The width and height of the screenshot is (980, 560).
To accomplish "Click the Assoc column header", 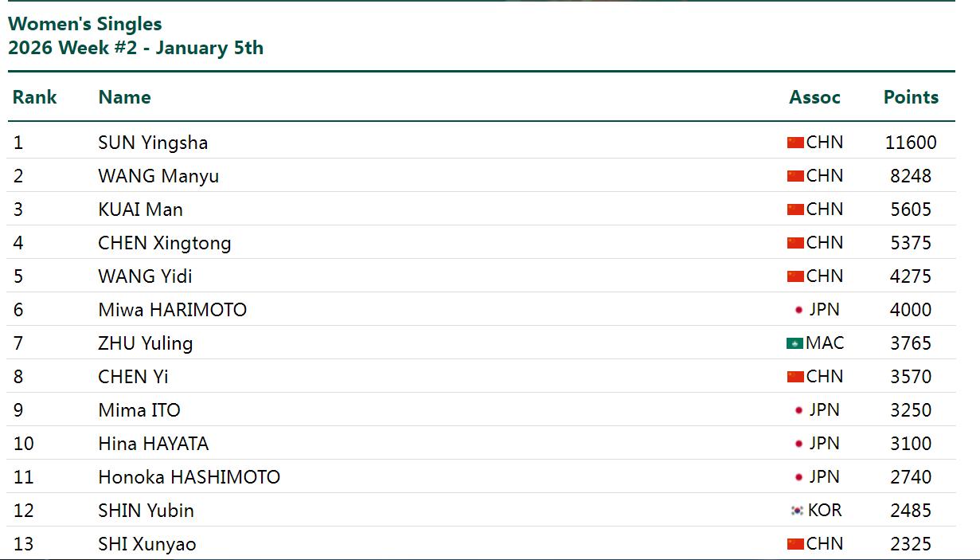I will [x=814, y=97].
